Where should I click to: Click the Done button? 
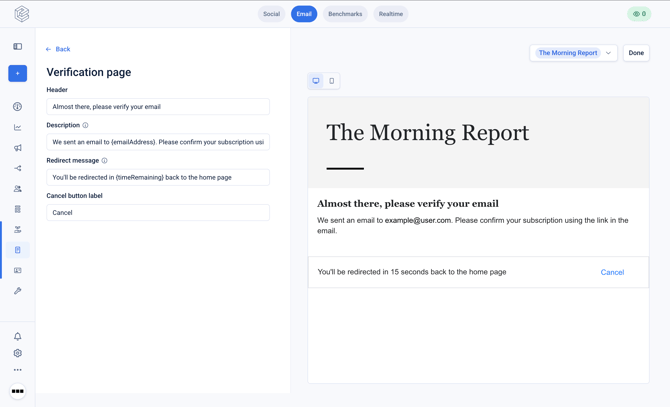click(636, 53)
